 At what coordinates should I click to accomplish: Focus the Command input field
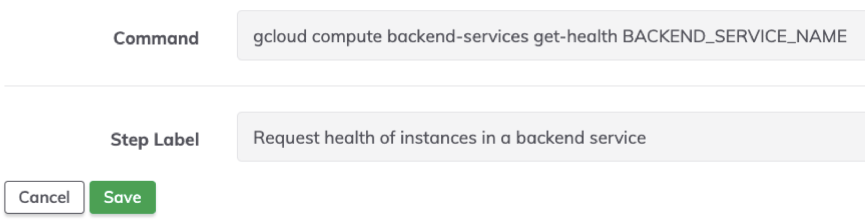pyautogui.click(x=552, y=35)
